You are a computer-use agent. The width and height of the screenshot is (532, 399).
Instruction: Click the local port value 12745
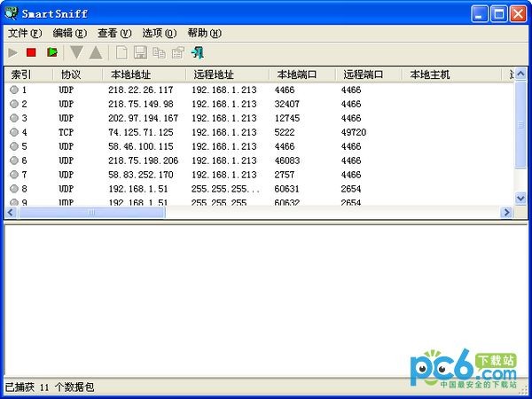click(x=286, y=118)
